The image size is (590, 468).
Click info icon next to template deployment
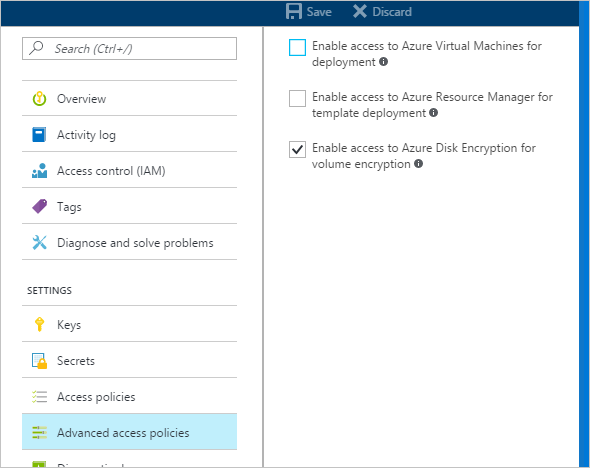click(433, 112)
